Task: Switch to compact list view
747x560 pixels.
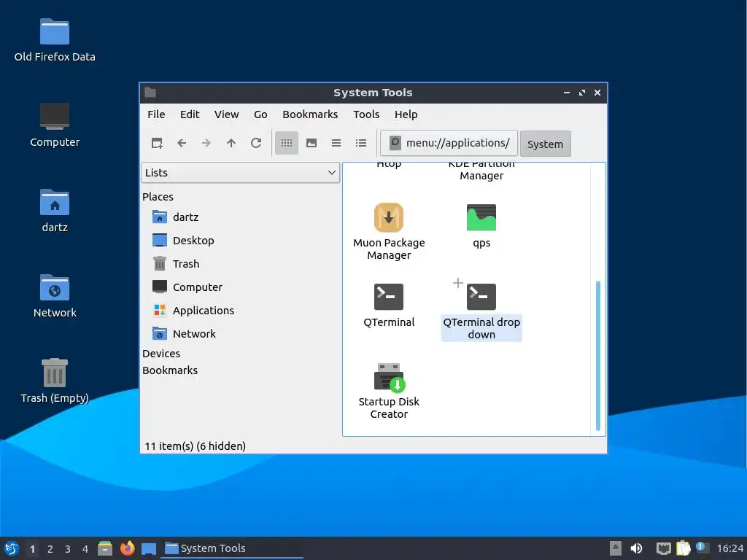Action: pos(336,143)
